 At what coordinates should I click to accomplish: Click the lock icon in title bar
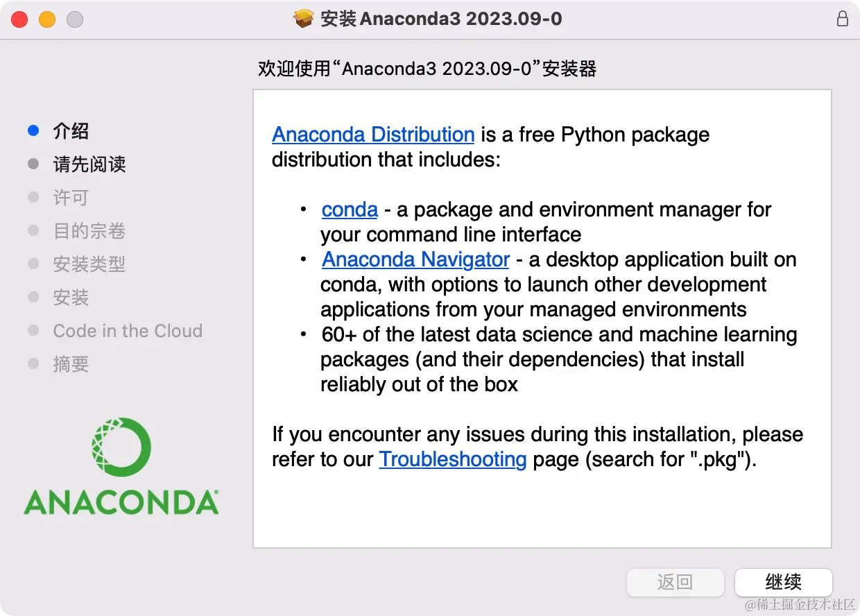coord(842,19)
